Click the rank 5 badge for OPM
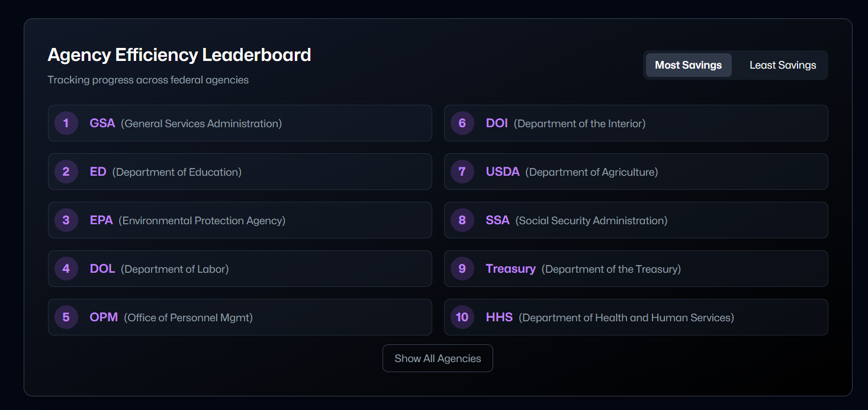 pyautogui.click(x=66, y=317)
